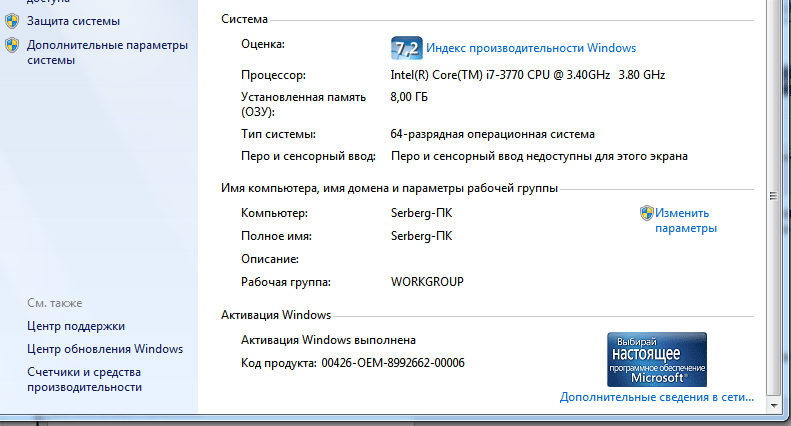Select the WORKGROUP workgroup value
791x426 pixels.
pos(427,282)
